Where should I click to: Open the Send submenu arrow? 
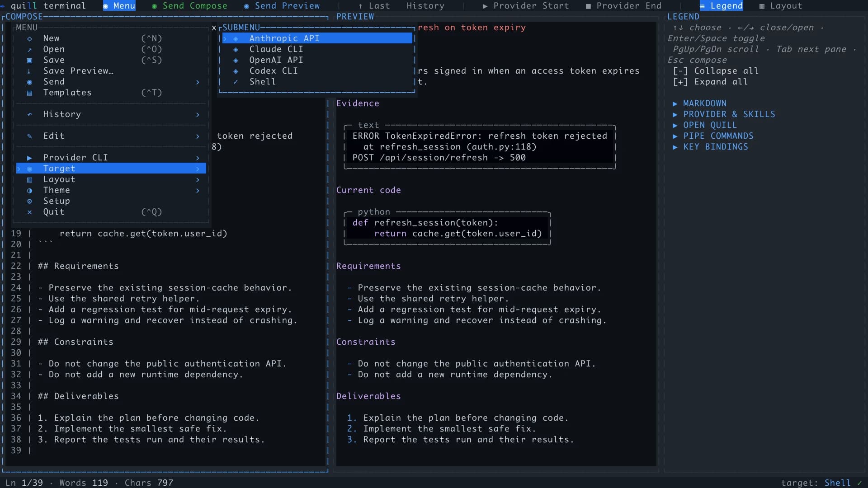click(198, 82)
